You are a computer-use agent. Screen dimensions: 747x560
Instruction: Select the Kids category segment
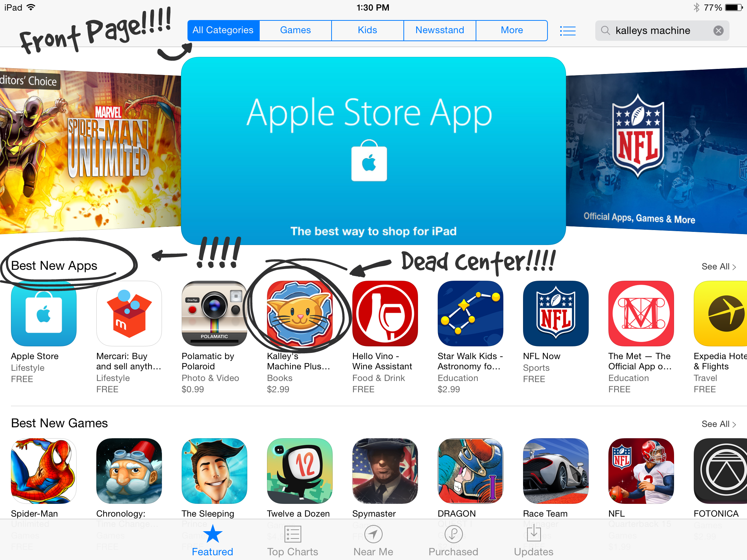367,30
